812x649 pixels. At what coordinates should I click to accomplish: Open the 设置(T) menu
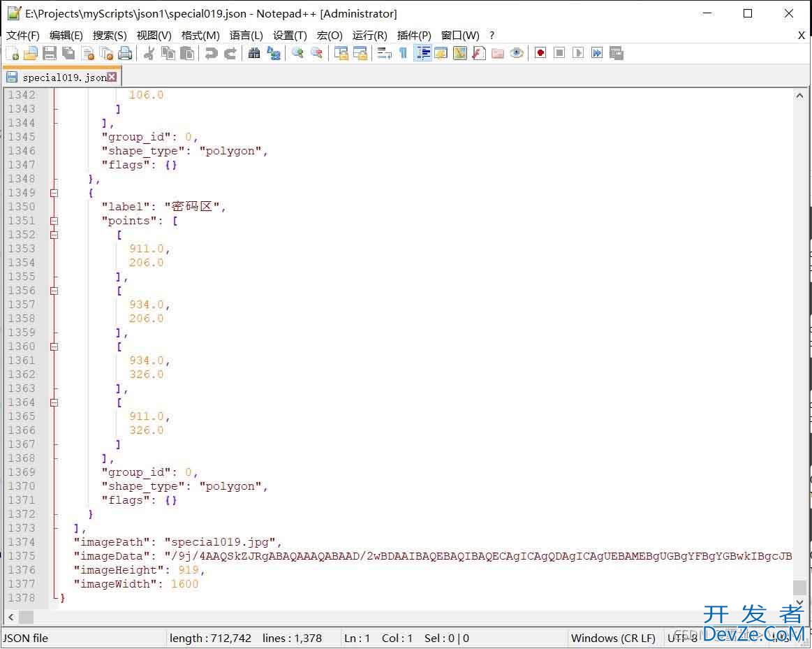pos(290,35)
